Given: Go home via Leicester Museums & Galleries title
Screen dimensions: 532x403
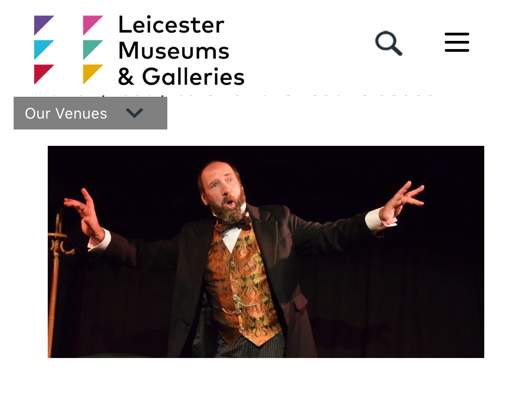Looking at the screenshot, I should point(181,50).
